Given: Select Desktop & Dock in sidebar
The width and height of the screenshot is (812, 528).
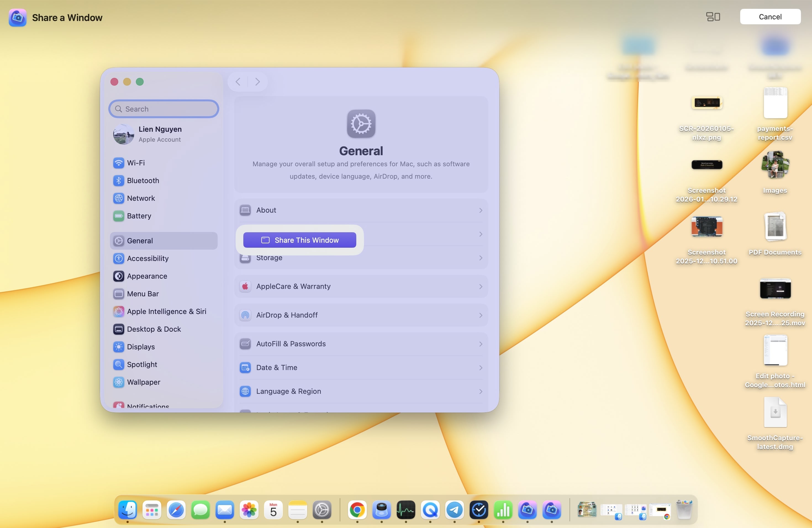Looking at the screenshot, I should [164, 329].
